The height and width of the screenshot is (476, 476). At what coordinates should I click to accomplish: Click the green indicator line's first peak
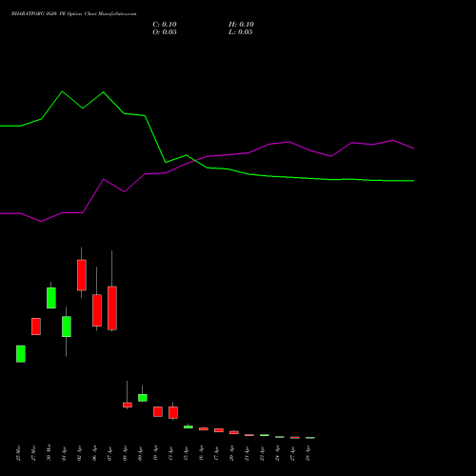pyautogui.click(x=62, y=91)
